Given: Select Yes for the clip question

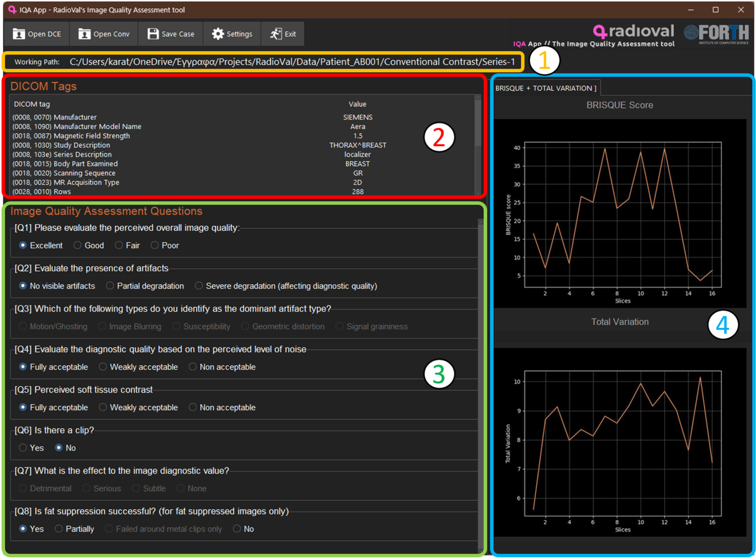Looking at the screenshot, I should pyautogui.click(x=23, y=448).
